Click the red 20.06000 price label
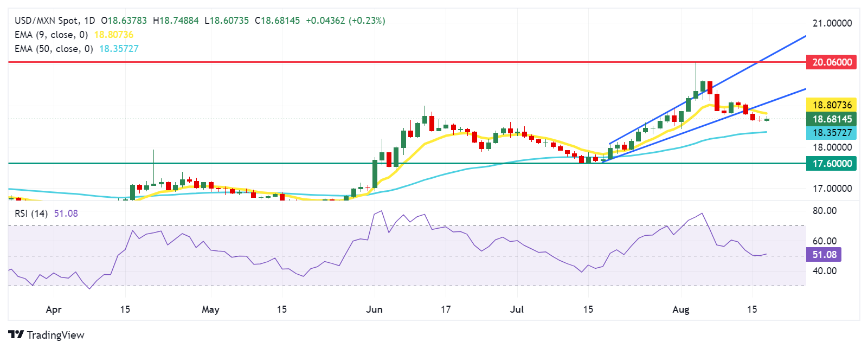The height and width of the screenshot is (349, 868). tap(832, 62)
